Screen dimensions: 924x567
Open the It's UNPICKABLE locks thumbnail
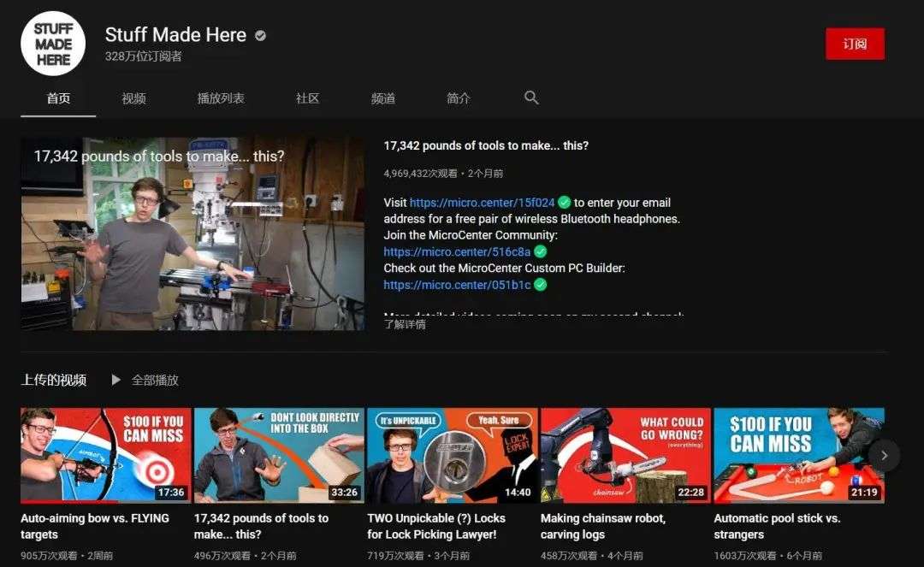click(453, 455)
